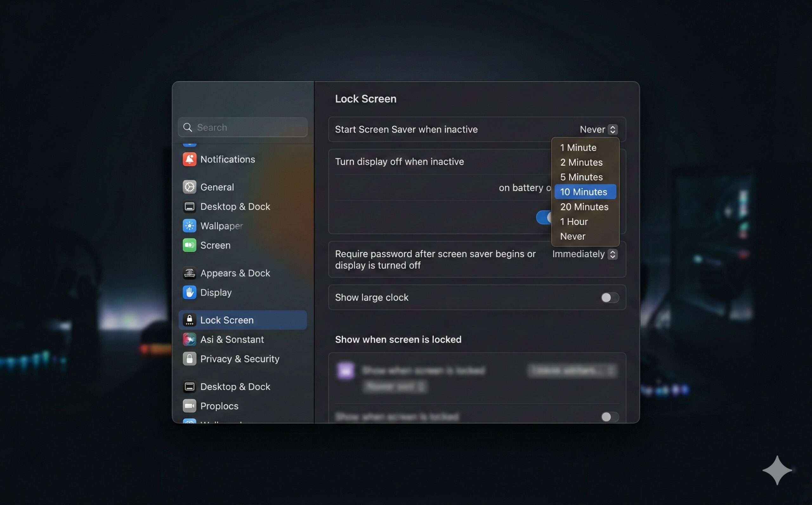The image size is (812, 505).
Task: Open the blurred dropdown under Show when locked
Action: click(x=572, y=370)
